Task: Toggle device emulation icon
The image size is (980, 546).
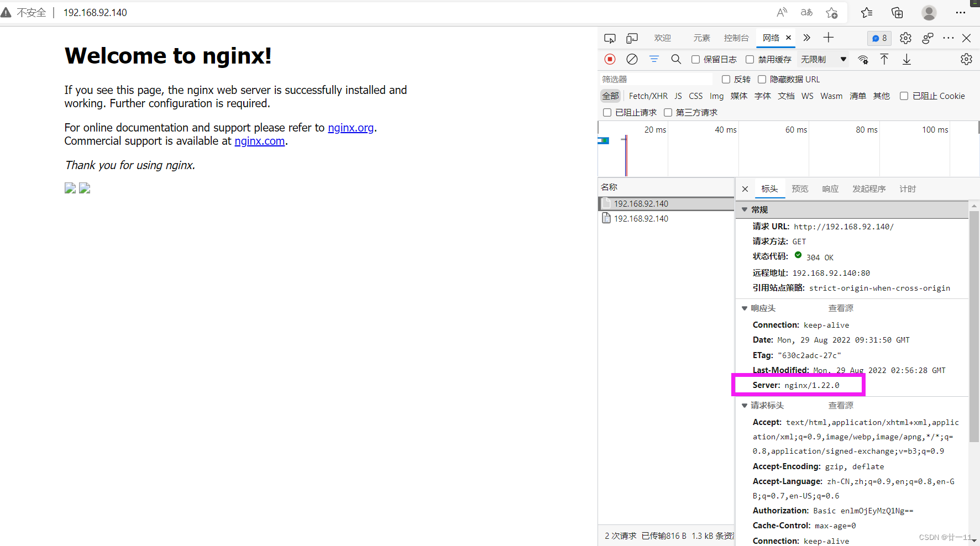Action: 632,38
